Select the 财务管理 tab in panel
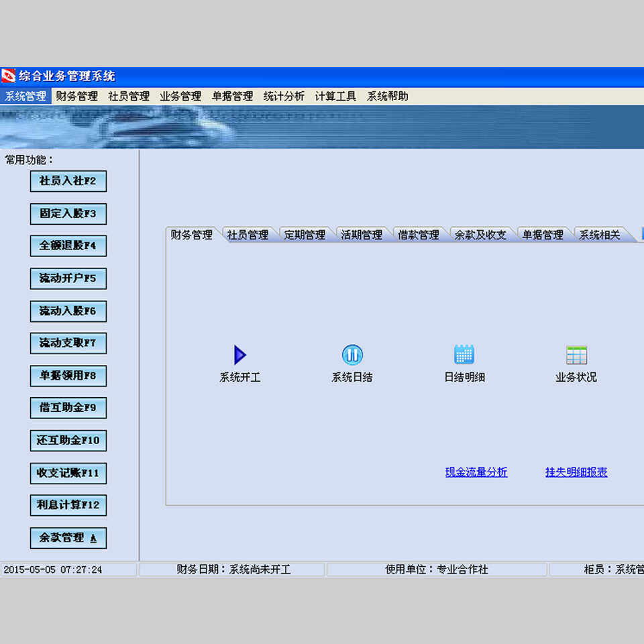644x644 pixels. (x=191, y=235)
